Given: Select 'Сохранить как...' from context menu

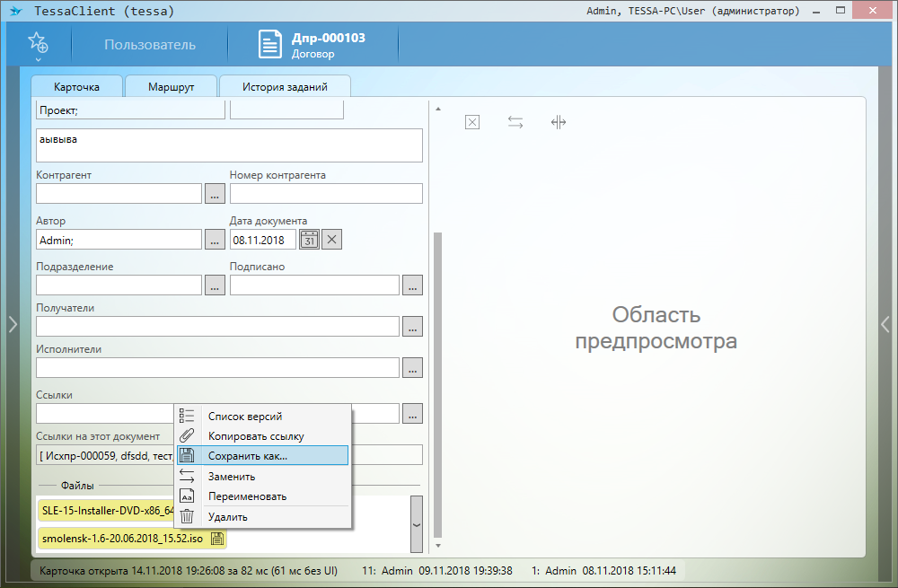Looking at the screenshot, I should point(248,456).
